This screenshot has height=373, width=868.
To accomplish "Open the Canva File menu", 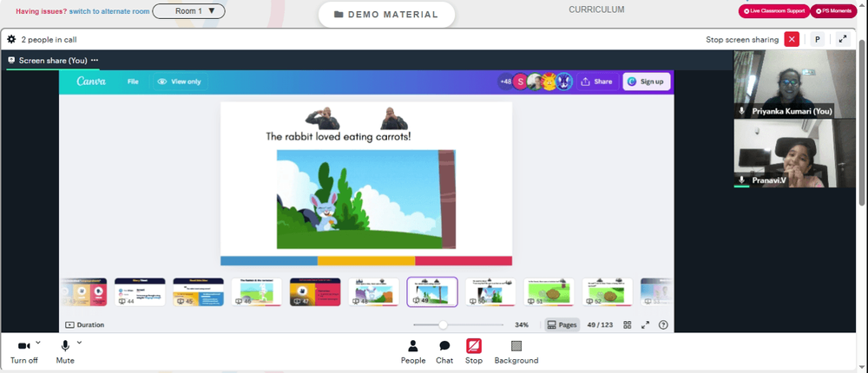I will 133,82.
